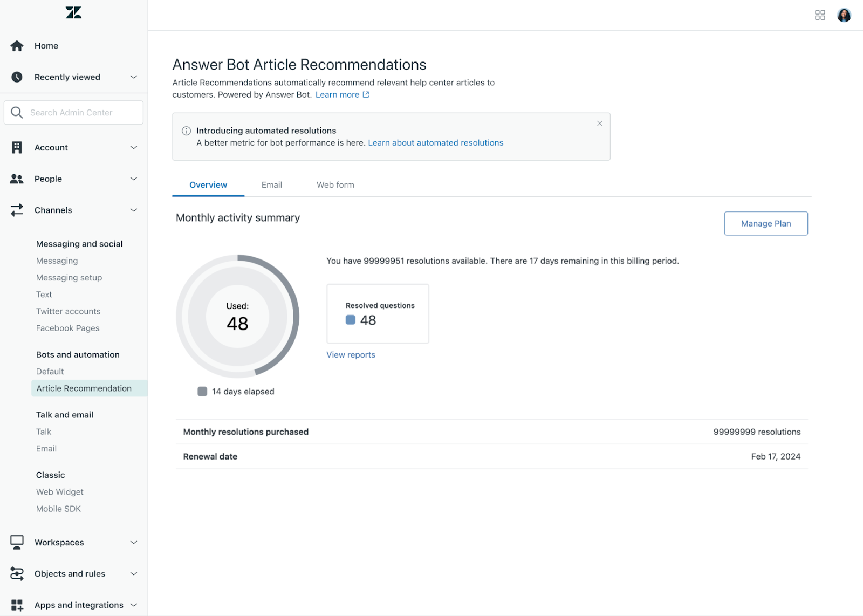Click the Recently viewed clock icon
The width and height of the screenshot is (863, 616).
click(x=17, y=77)
